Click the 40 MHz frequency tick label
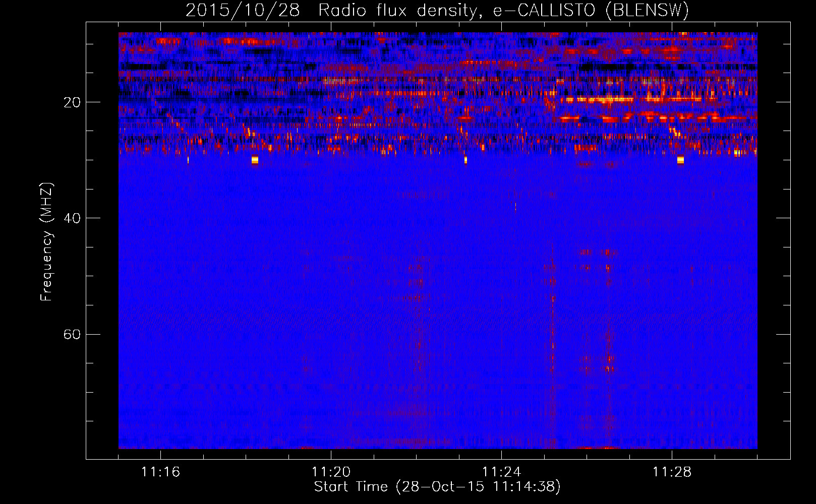Image resolution: width=816 pixels, height=504 pixels. [x=72, y=218]
